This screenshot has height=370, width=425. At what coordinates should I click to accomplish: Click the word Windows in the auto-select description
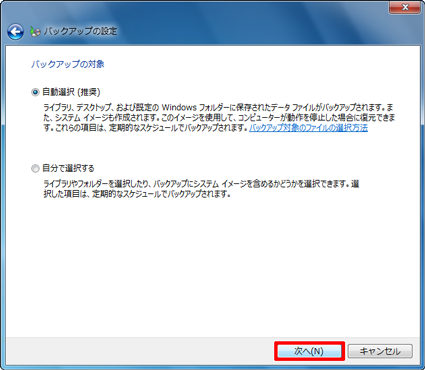[179, 108]
